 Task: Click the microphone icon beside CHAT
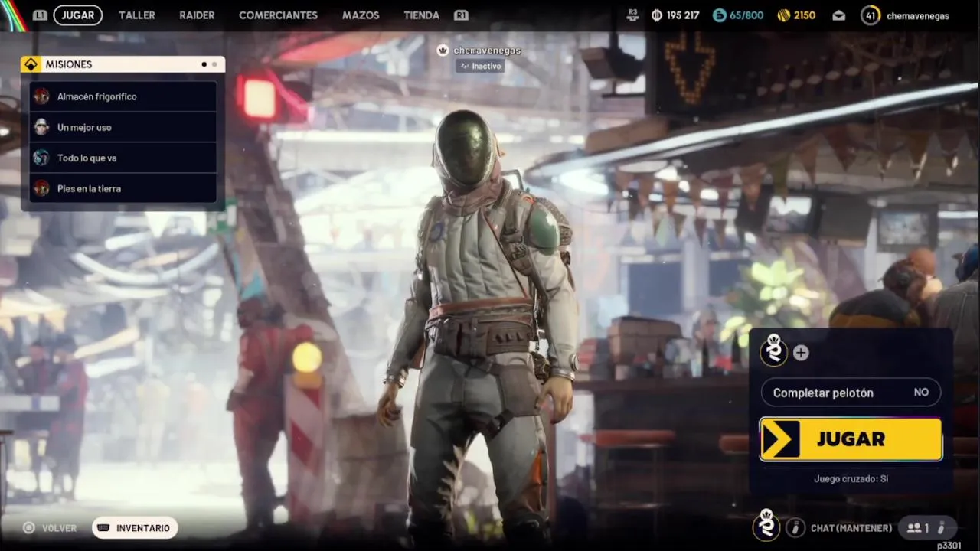(x=796, y=528)
